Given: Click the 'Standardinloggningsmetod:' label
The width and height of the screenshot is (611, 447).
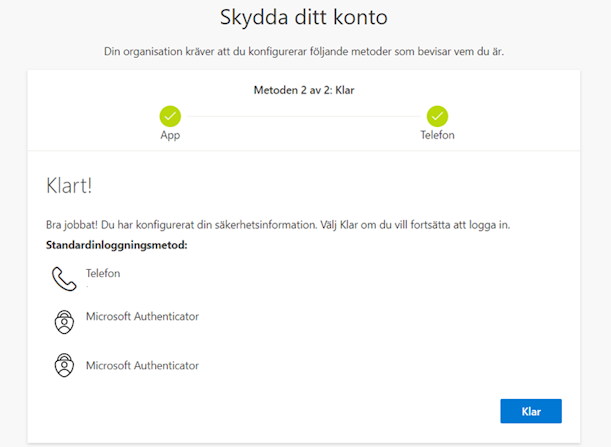Looking at the screenshot, I should 117,244.
